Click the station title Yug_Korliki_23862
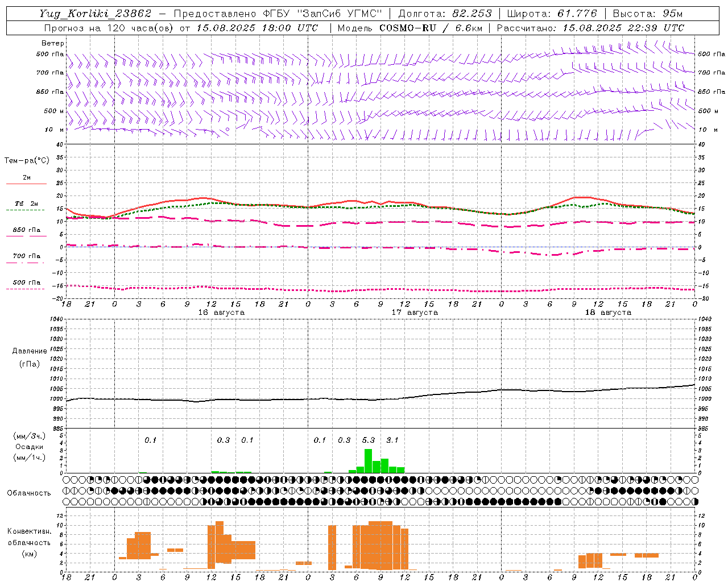Image resolution: width=728 pixels, height=582 pixels. coord(95,14)
